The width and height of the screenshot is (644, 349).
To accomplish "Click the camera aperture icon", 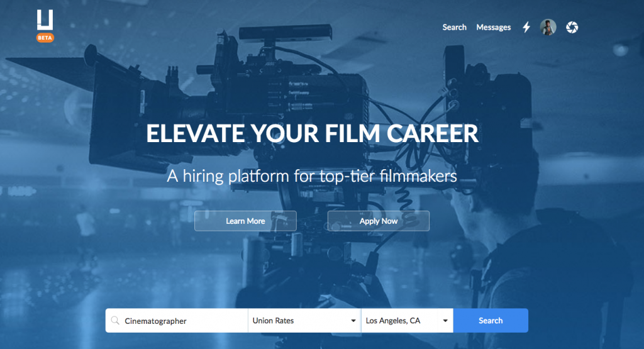I will tap(572, 27).
